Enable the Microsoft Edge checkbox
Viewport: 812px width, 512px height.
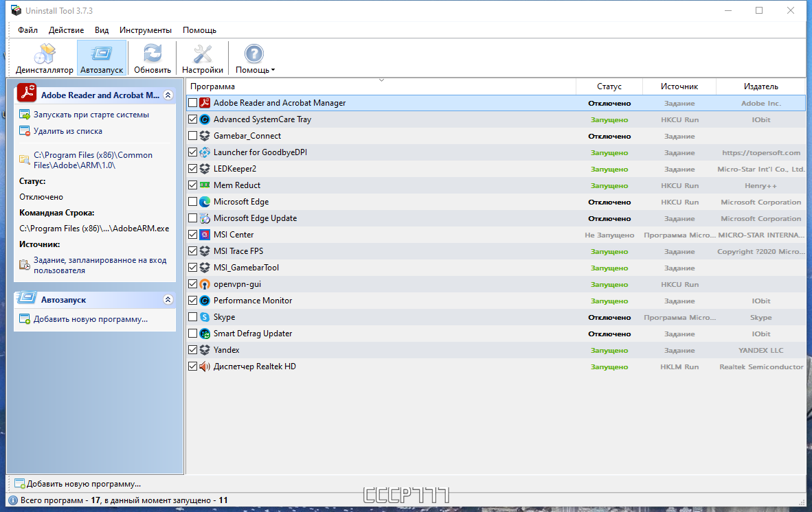pyautogui.click(x=192, y=202)
